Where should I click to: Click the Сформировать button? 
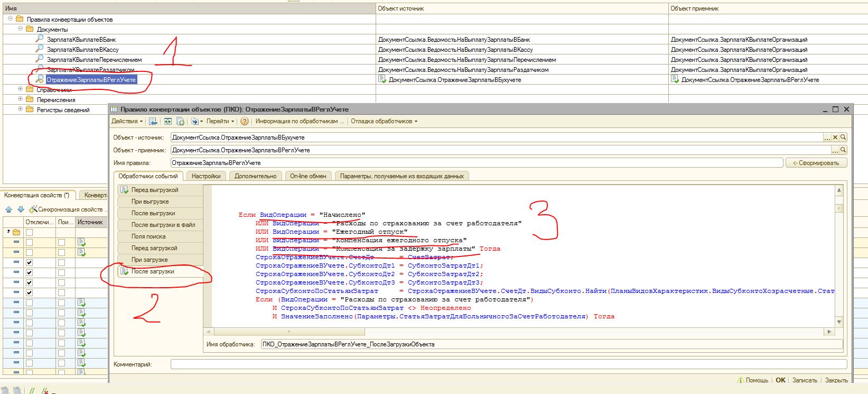[816, 163]
